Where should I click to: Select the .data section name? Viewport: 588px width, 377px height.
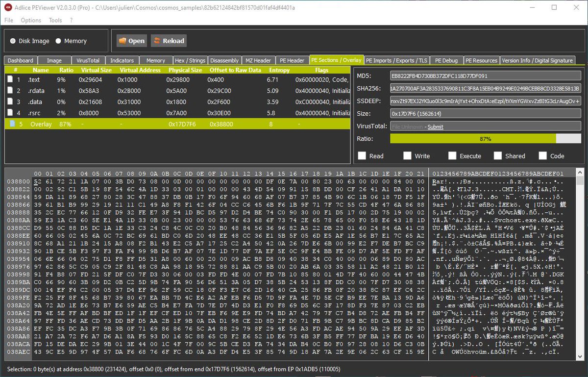point(35,102)
